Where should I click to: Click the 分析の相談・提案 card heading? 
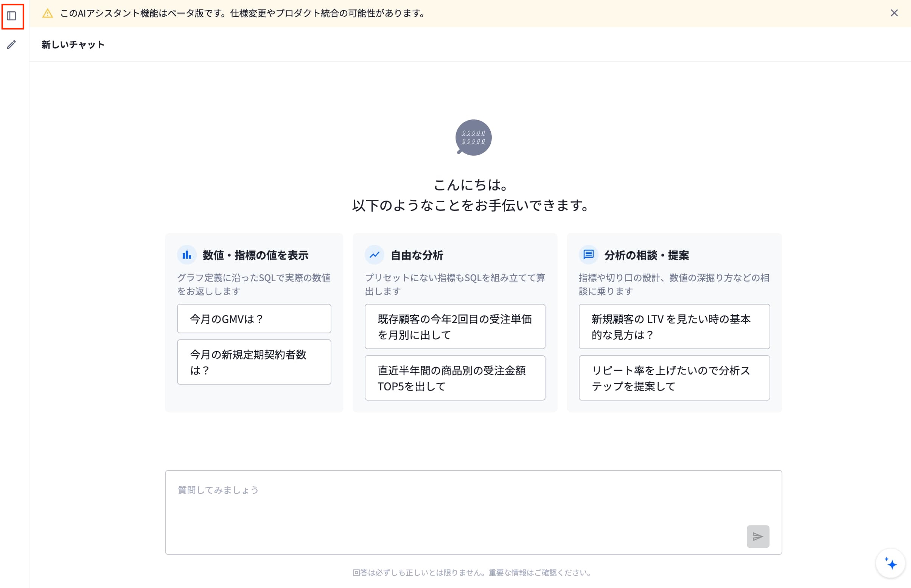647,255
